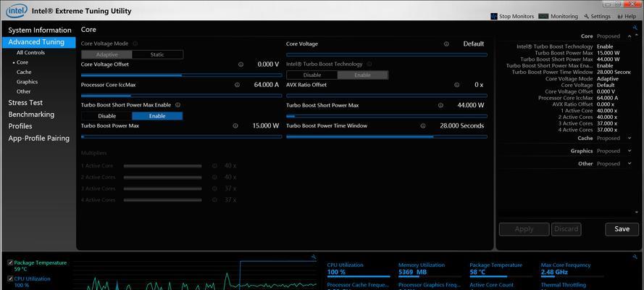Enable Intel Turbo Boost Technology
Screen dimensions: 644x290
[363, 75]
